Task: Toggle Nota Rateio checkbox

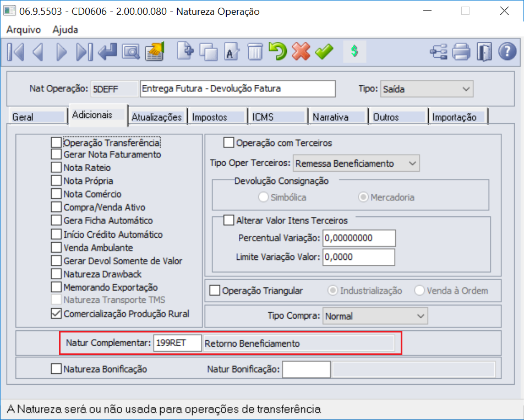Action: (x=56, y=167)
